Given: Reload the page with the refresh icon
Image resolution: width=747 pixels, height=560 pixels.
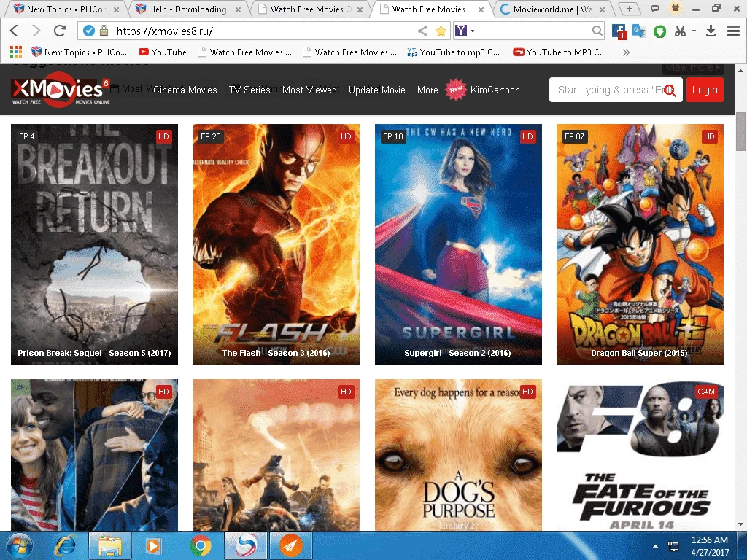Looking at the screenshot, I should point(60,31).
